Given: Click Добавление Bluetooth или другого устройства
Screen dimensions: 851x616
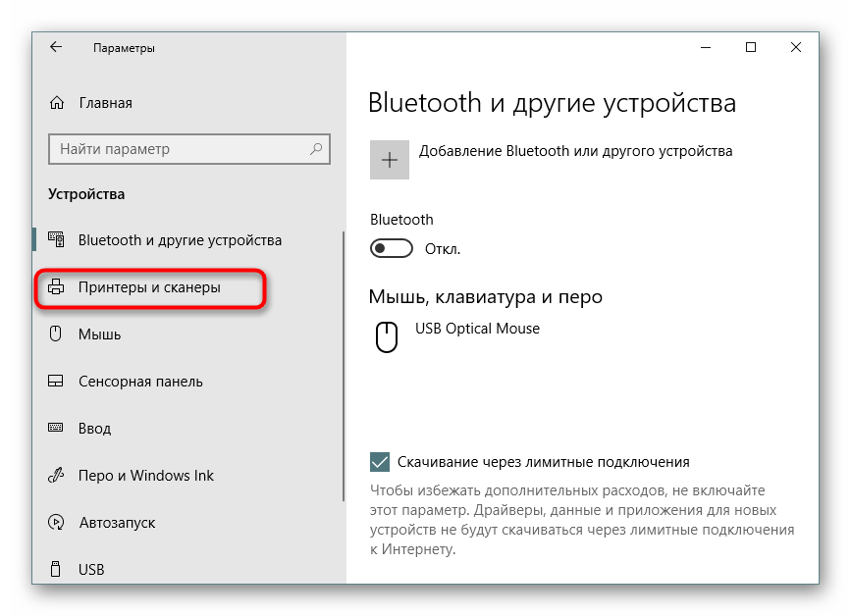Looking at the screenshot, I should coord(575,151).
